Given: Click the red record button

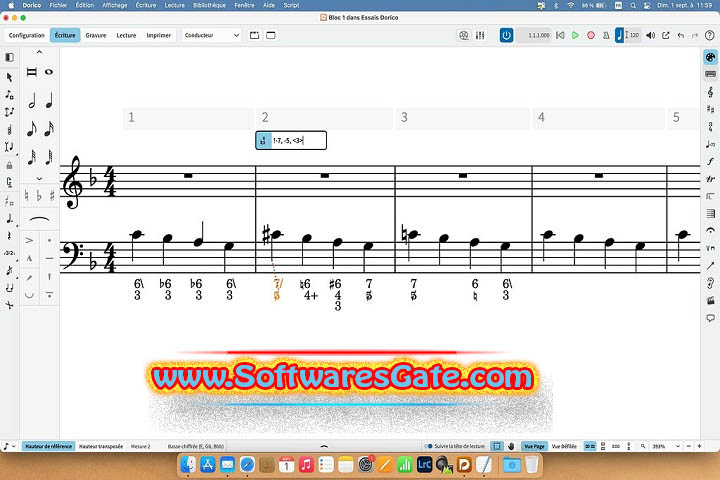Looking at the screenshot, I should 591,35.
